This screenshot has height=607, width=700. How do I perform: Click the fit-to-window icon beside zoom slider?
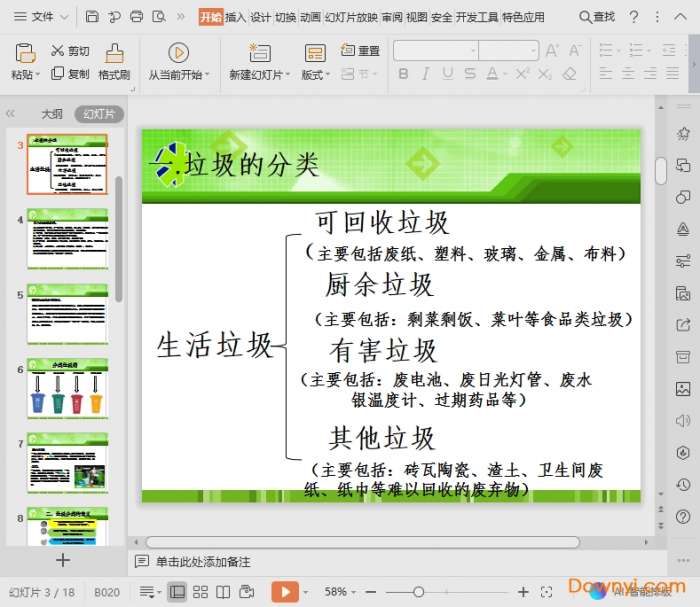[x=546, y=592]
